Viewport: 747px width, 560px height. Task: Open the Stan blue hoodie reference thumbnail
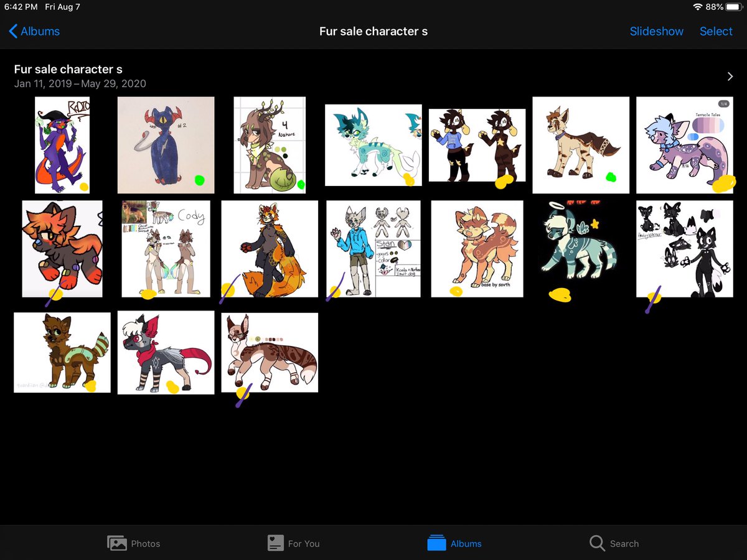point(374,249)
